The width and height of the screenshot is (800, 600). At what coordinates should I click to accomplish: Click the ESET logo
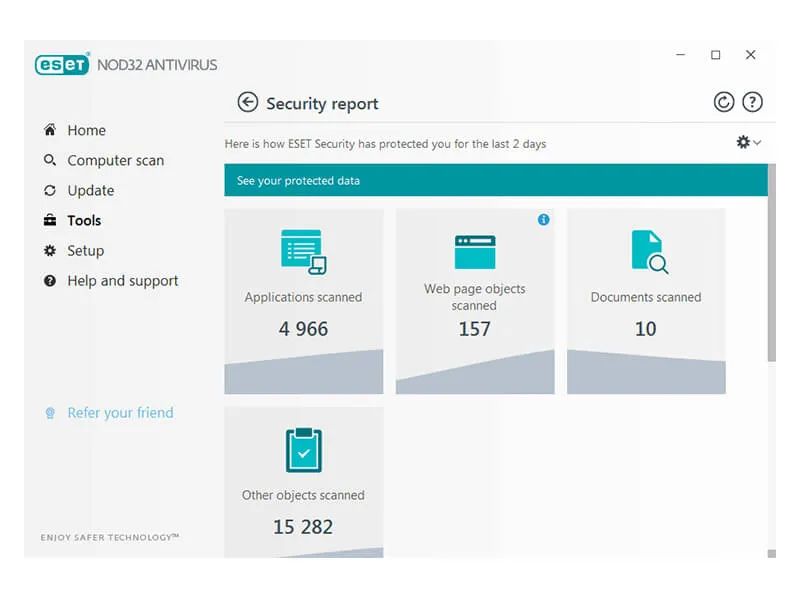tap(62, 64)
